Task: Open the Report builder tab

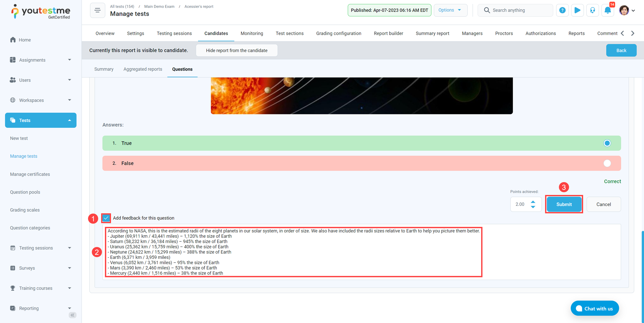Action: (389, 33)
